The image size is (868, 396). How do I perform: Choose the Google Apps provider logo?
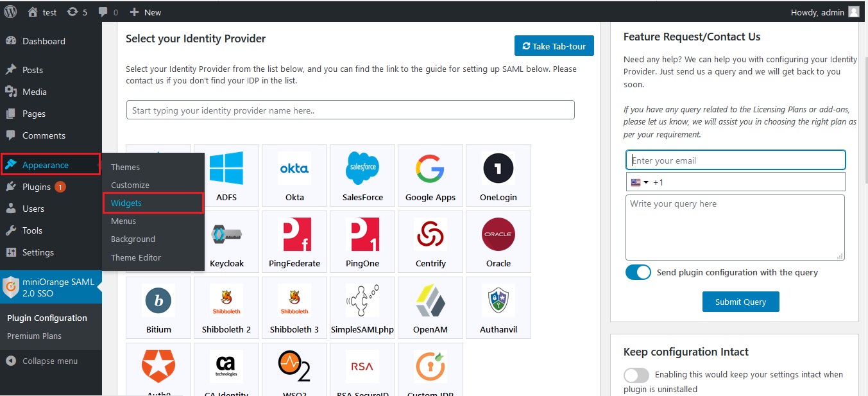point(430,168)
